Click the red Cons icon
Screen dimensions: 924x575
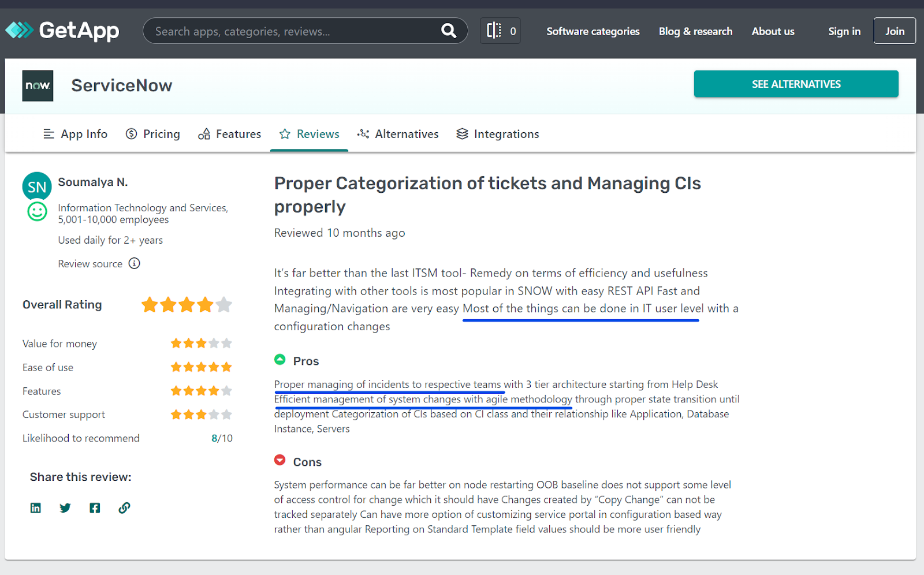(280, 460)
